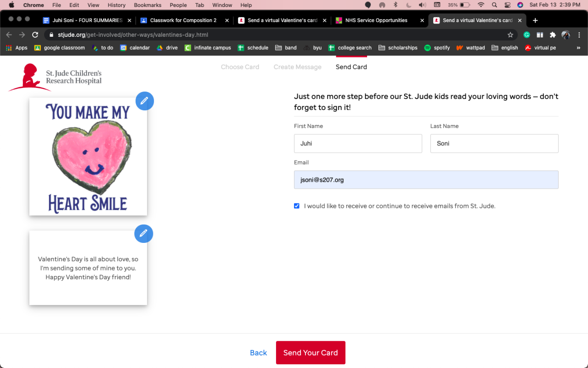Click the You Make My Heart Smile card thumbnail

(88, 156)
